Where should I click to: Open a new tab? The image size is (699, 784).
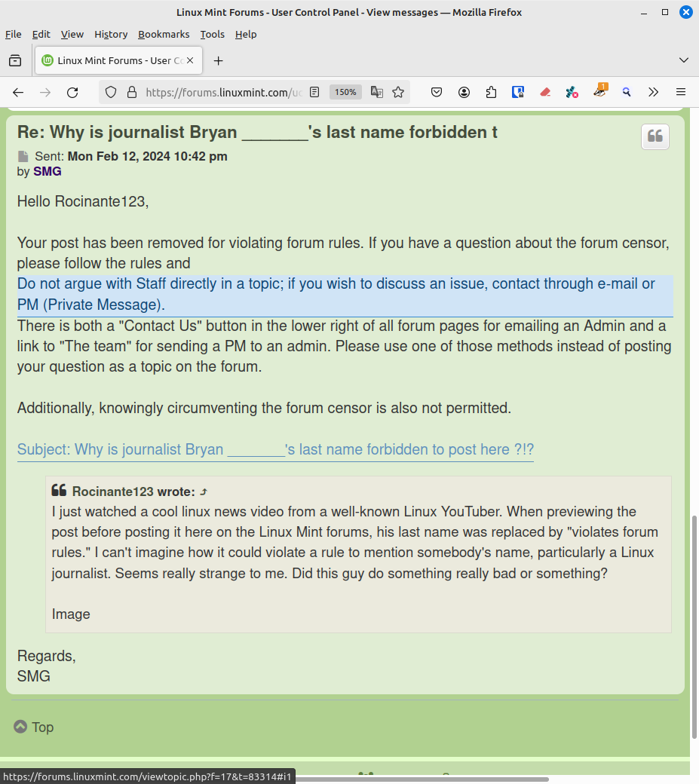click(218, 60)
